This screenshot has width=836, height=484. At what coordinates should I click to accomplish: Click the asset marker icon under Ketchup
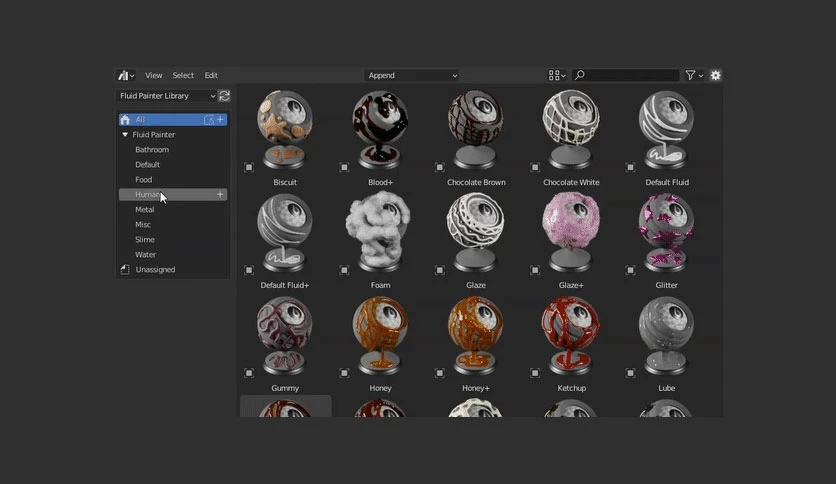(x=535, y=373)
